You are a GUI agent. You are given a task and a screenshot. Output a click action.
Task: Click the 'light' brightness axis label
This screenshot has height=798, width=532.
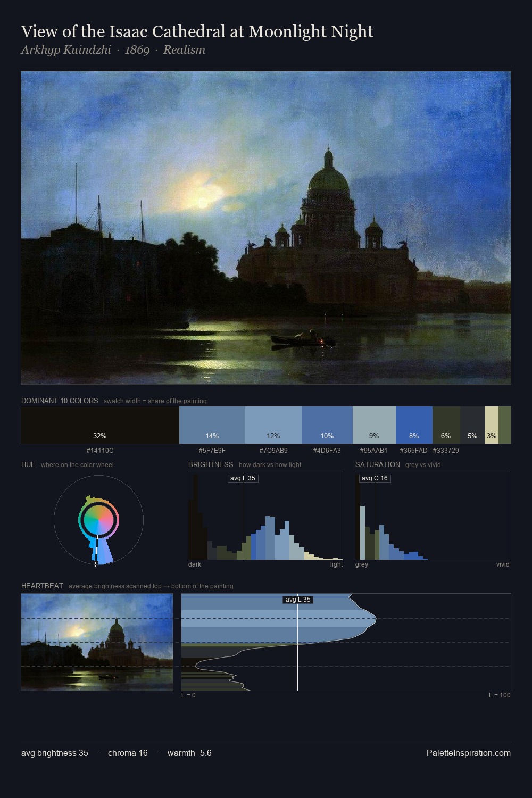tap(336, 564)
